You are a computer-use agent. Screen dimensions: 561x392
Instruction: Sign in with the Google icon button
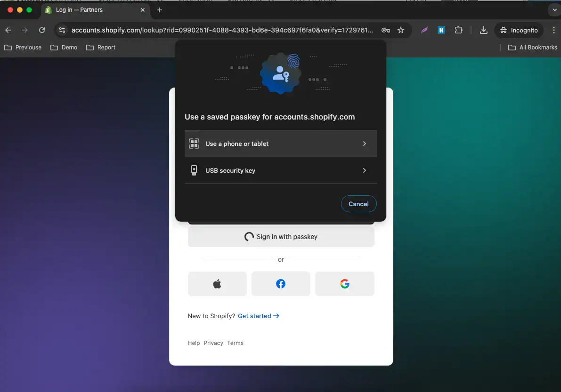pos(344,284)
